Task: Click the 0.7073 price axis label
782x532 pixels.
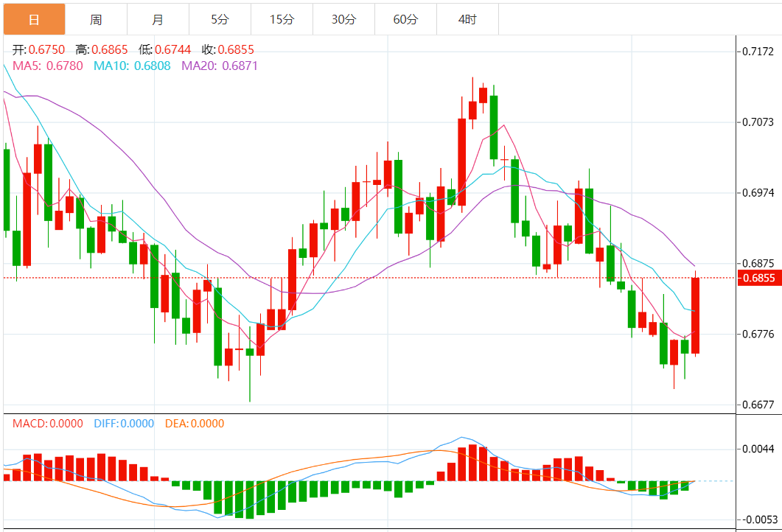Action: (758, 122)
